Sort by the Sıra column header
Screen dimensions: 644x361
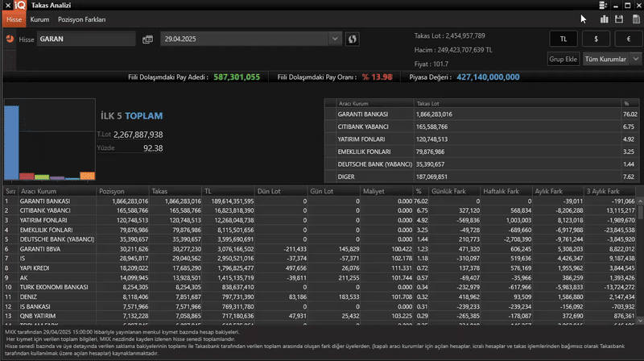click(x=10, y=191)
